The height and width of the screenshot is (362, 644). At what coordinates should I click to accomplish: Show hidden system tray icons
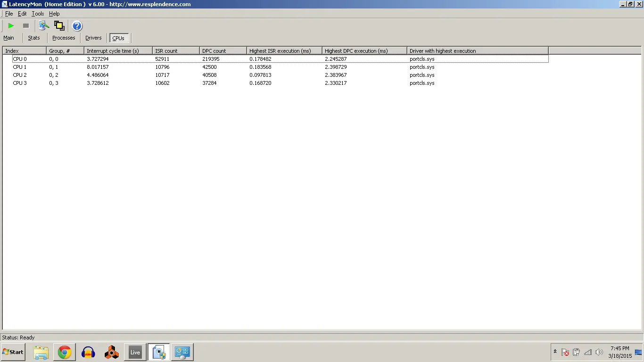click(555, 352)
